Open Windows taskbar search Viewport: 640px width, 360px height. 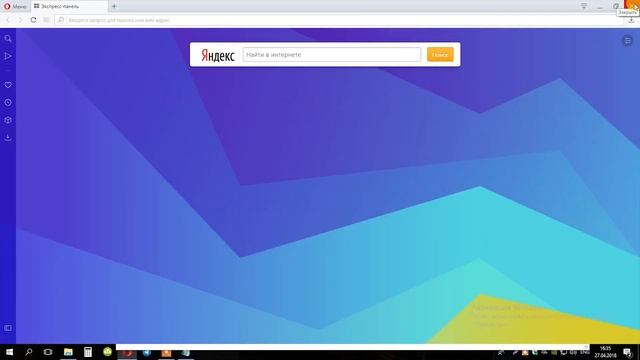pyautogui.click(x=29, y=352)
